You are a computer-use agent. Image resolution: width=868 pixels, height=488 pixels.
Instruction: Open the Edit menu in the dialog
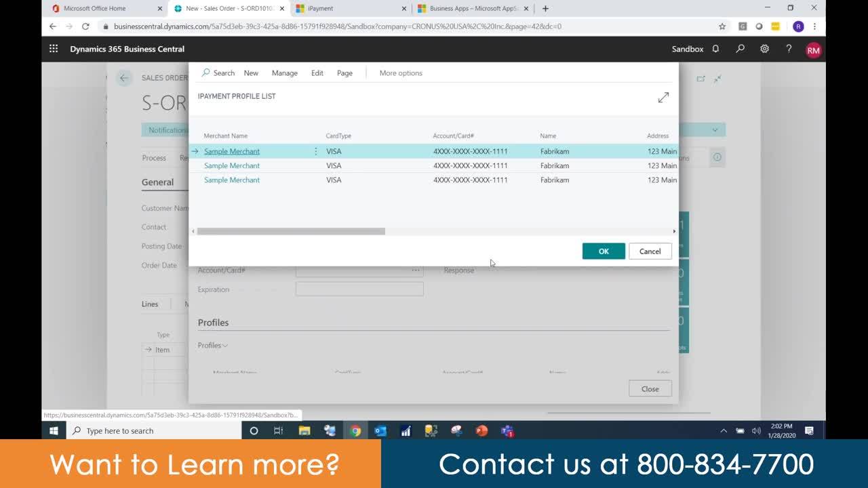coord(317,73)
